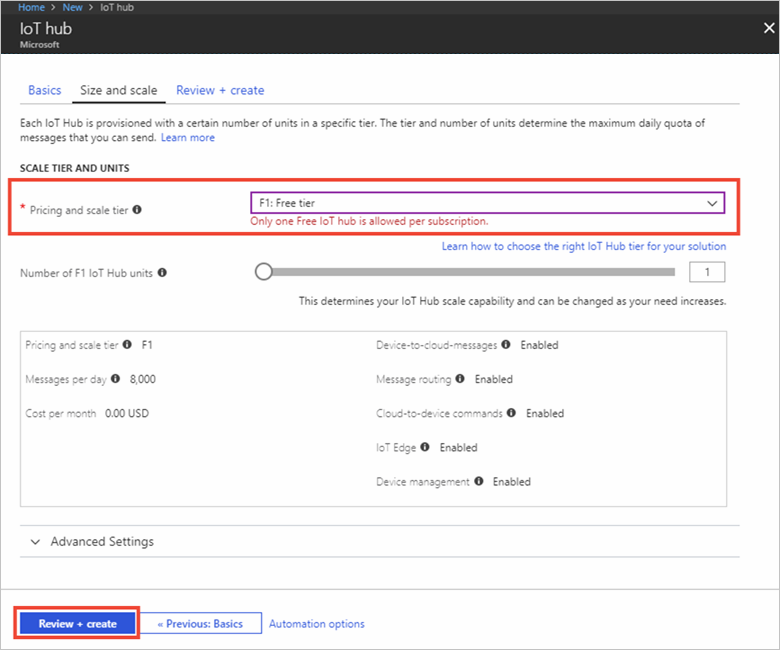The width and height of the screenshot is (780, 650).
Task: Open the Learn more link
Action: click(x=188, y=138)
